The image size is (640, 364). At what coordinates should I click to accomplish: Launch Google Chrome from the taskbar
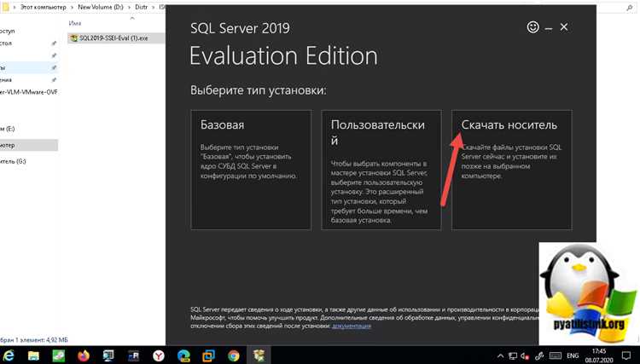point(234,355)
